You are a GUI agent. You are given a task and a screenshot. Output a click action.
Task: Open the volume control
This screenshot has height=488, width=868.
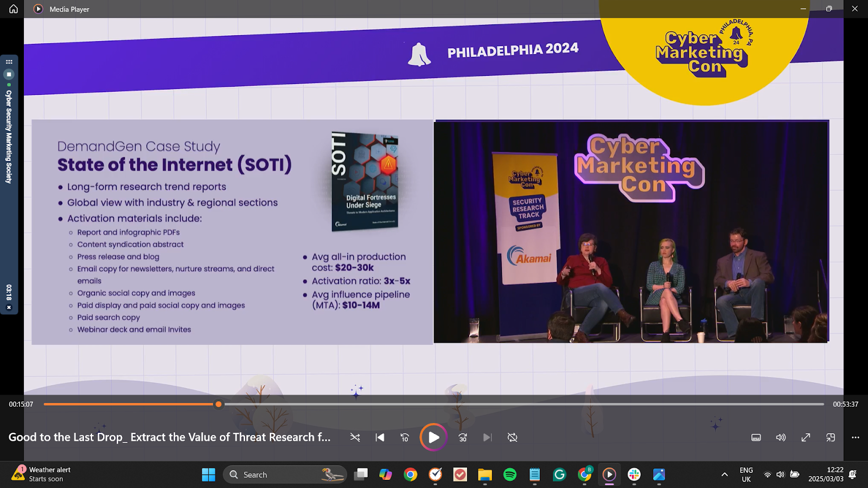(781, 437)
